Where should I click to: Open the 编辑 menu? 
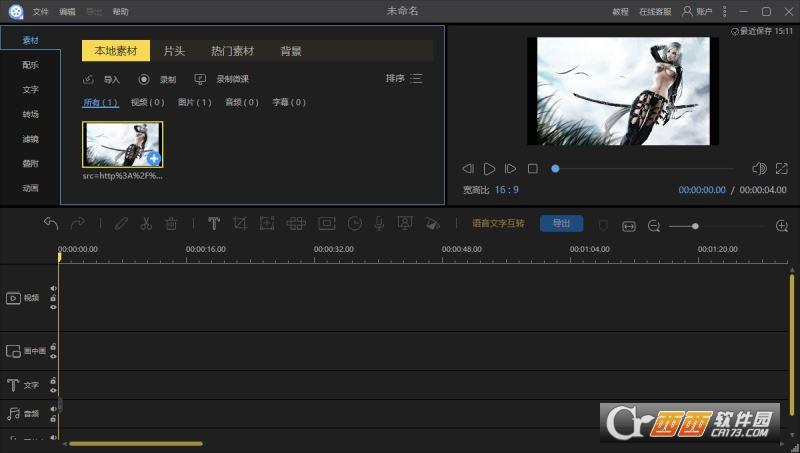pos(67,12)
